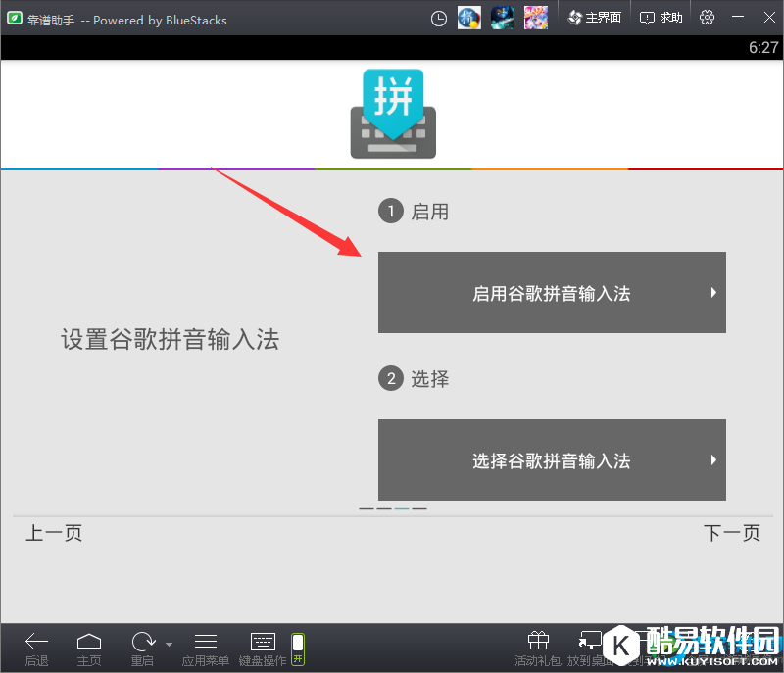784x673 pixels.
Task: Click the 放到桌面 desktop shortcut icon
Action: [590, 640]
